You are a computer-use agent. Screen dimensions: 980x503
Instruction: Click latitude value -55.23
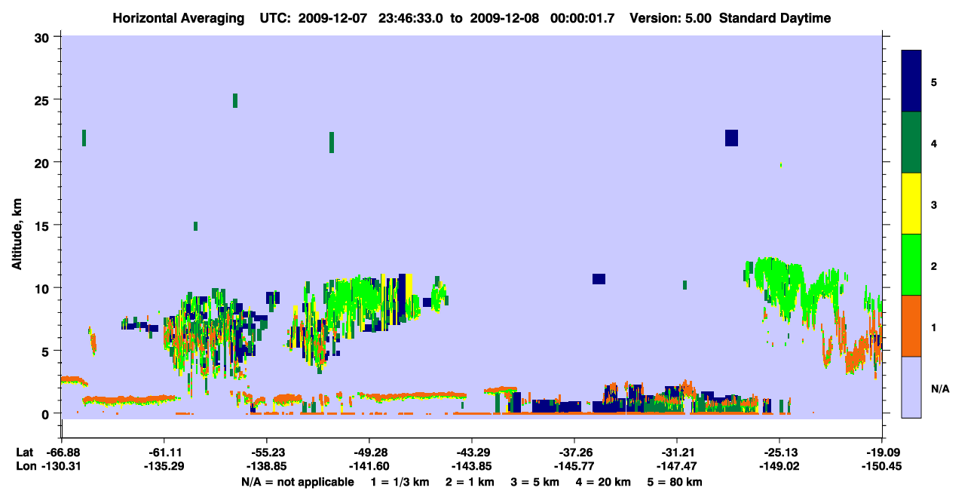(266, 452)
